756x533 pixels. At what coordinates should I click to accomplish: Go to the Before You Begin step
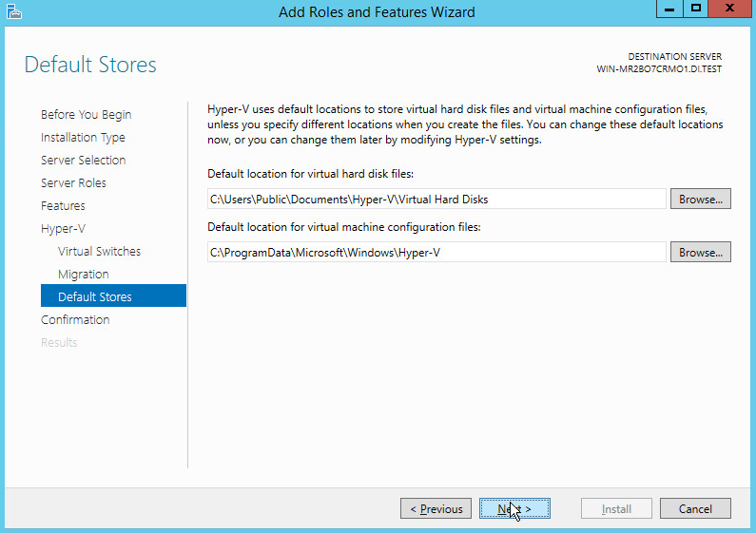[x=86, y=115]
